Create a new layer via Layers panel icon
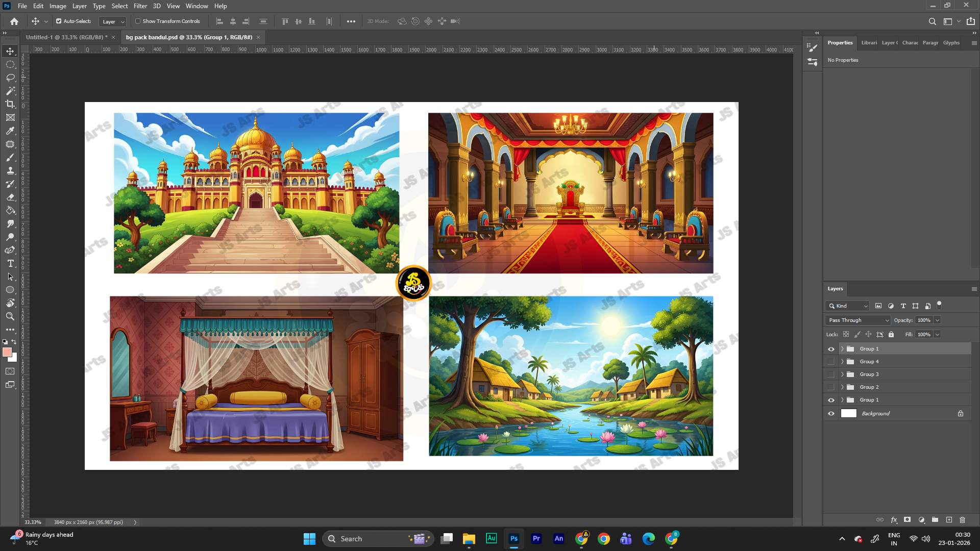 point(949,519)
